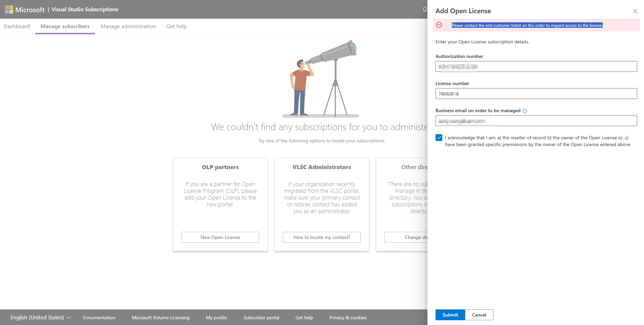Click the New Open License button

coord(220,237)
